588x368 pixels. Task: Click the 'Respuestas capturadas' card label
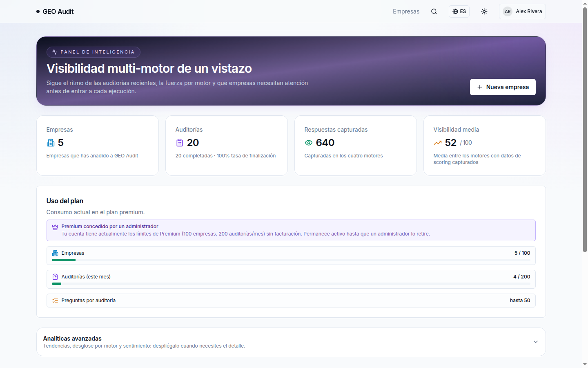click(336, 130)
